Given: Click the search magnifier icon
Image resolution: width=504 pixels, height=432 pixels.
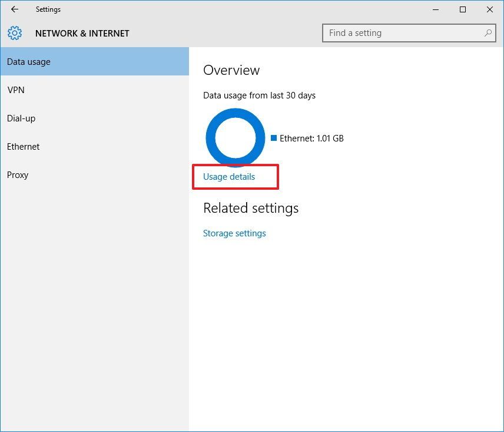Looking at the screenshot, I should click(x=488, y=33).
